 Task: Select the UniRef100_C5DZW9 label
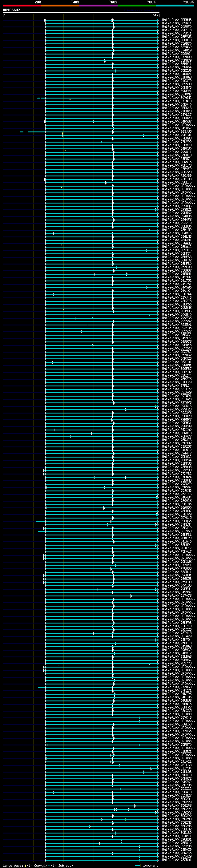pos(177,71)
